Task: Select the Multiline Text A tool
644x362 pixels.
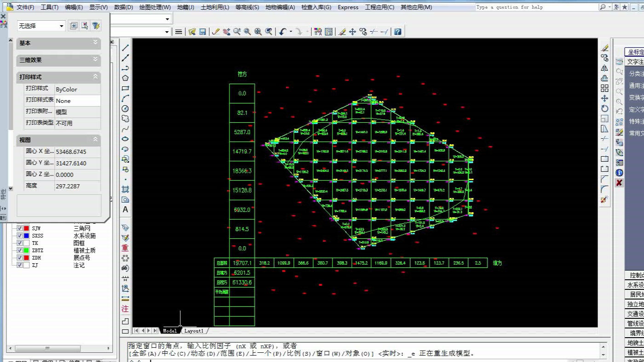Action: click(x=125, y=209)
